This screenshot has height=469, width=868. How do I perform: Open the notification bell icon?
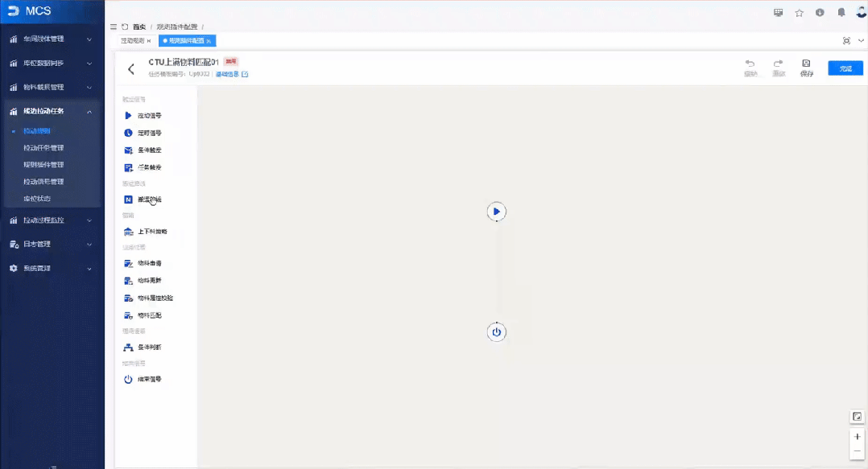[x=841, y=12]
